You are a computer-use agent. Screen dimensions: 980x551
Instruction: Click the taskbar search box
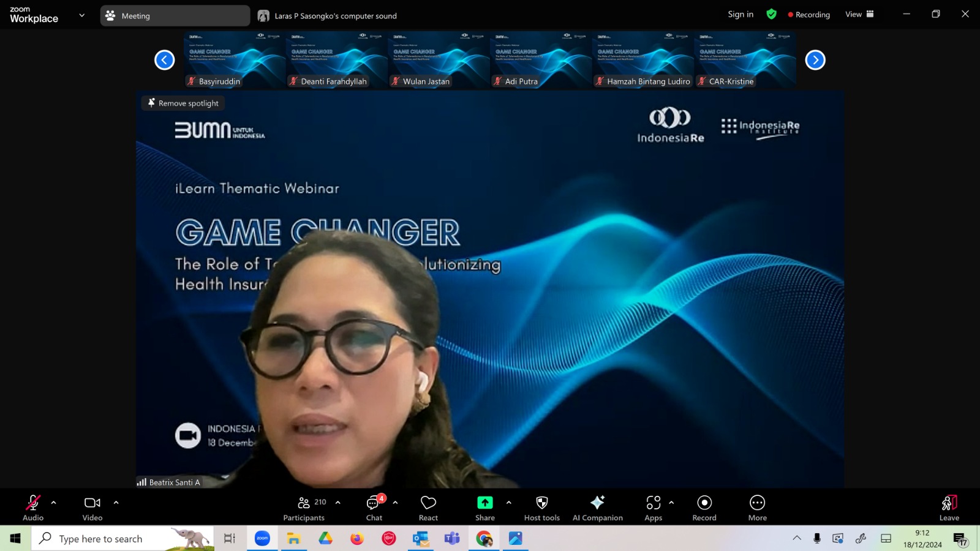(123, 539)
